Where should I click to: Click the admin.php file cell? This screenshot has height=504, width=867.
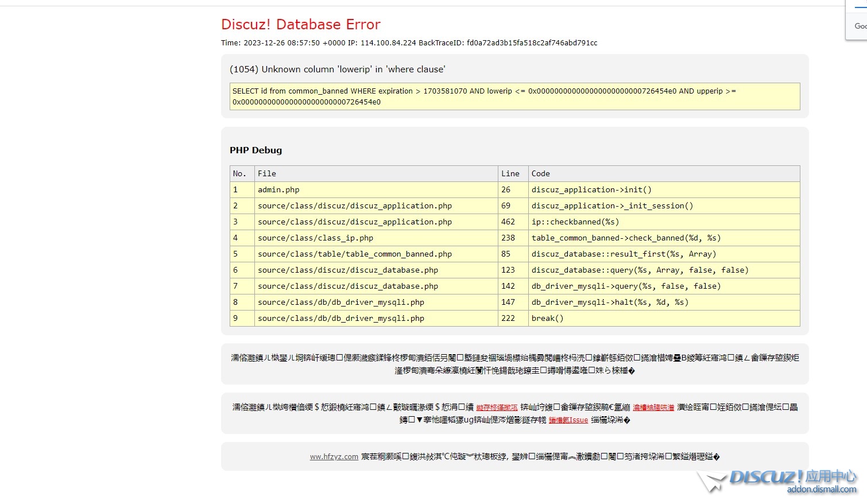pos(376,189)
